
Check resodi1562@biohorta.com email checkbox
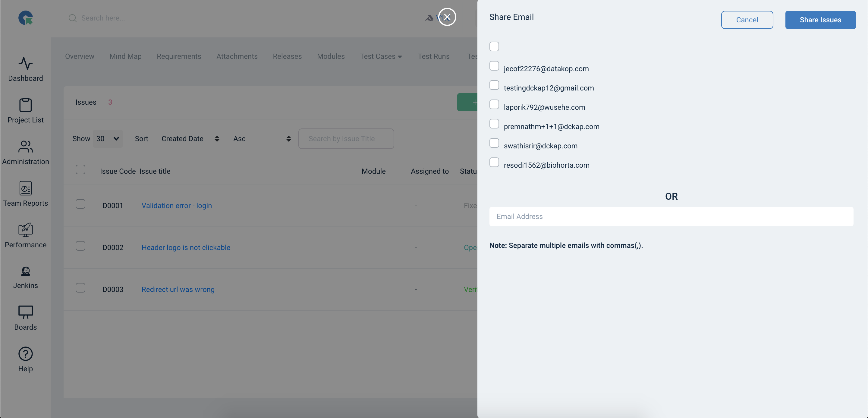pyautogui.click(x=494, y=163)
